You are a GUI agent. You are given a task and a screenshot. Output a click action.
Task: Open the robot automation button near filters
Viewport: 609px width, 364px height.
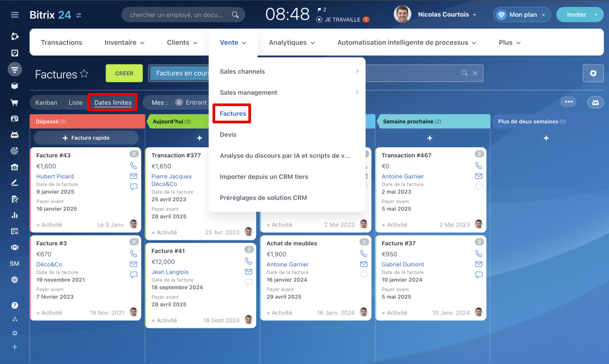[595, 102]
